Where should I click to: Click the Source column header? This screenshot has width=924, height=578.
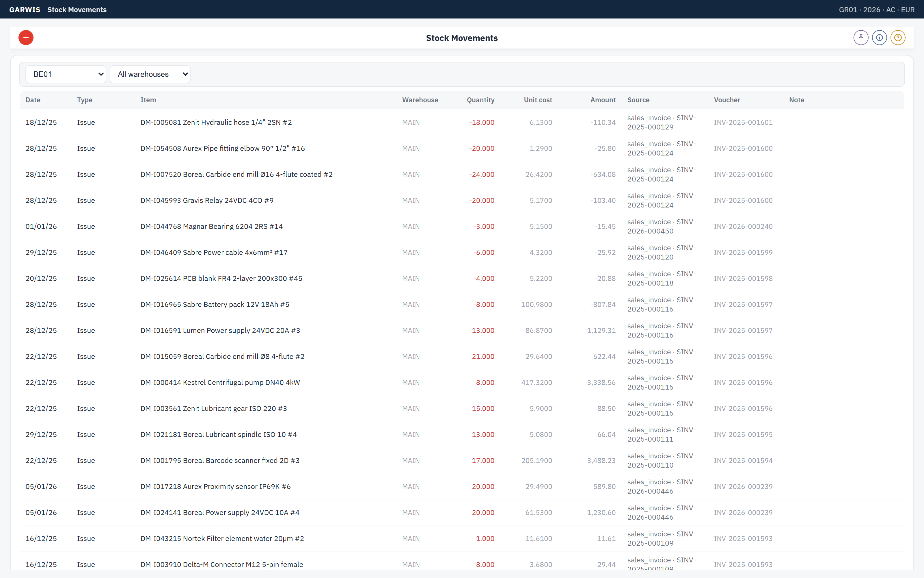click(x=638, y=100)
